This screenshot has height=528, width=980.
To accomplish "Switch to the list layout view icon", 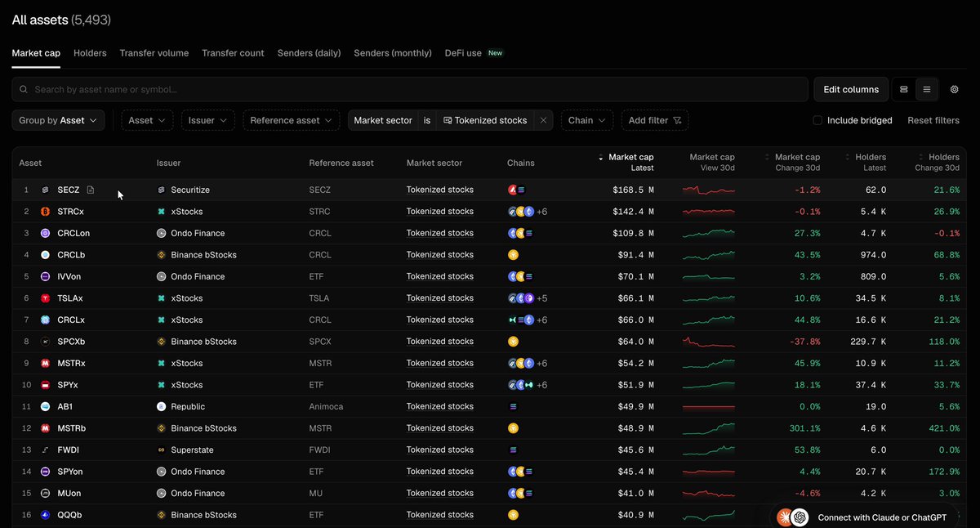I will tap(926, 89).
